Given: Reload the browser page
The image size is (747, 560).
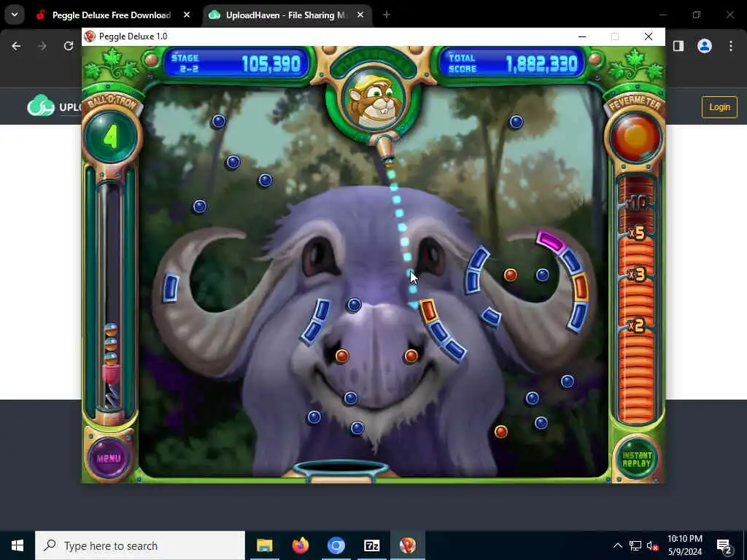Looking at the screenshot, I should (69, 46).
